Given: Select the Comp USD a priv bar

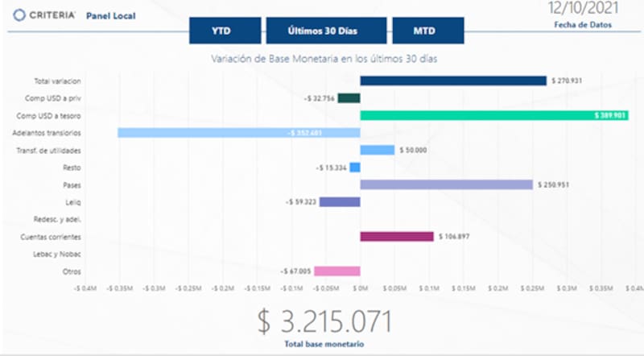Looking at the screenshot, I should (349, 98).
